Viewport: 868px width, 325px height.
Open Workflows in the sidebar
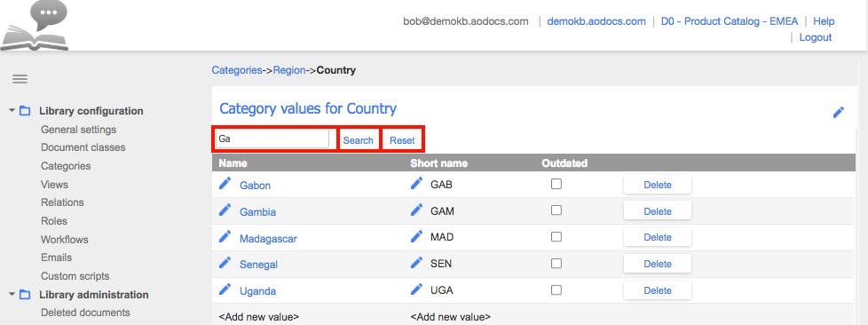[x=64, y=240]
